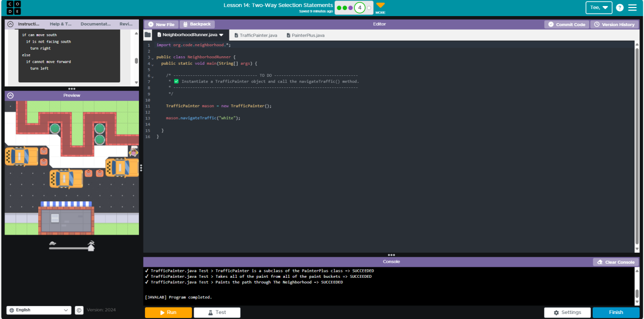Adjust the animation speed slider

pyautogui.click(x=71, y=246)
